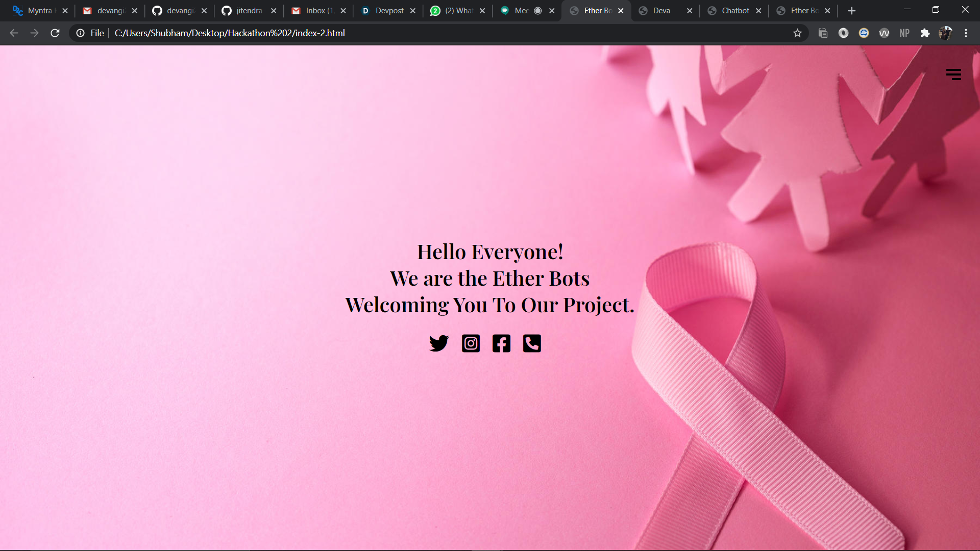Open the Twitter social icon
This screenshot has height=551, width=980.
[438, 343]
